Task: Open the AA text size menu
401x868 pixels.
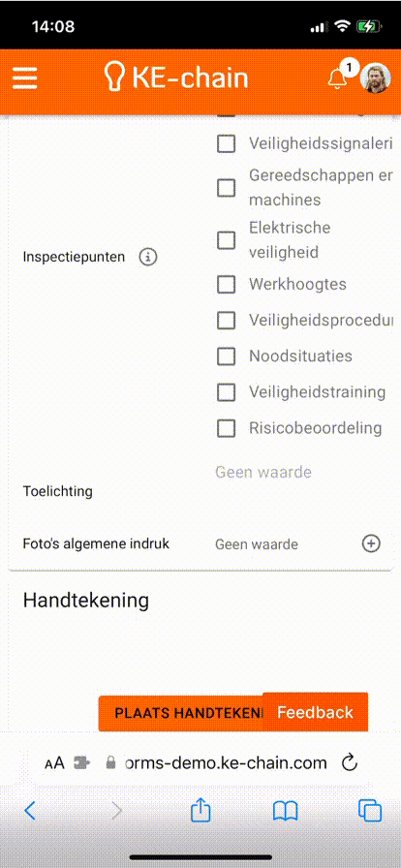Action: (x=55, y=763)
